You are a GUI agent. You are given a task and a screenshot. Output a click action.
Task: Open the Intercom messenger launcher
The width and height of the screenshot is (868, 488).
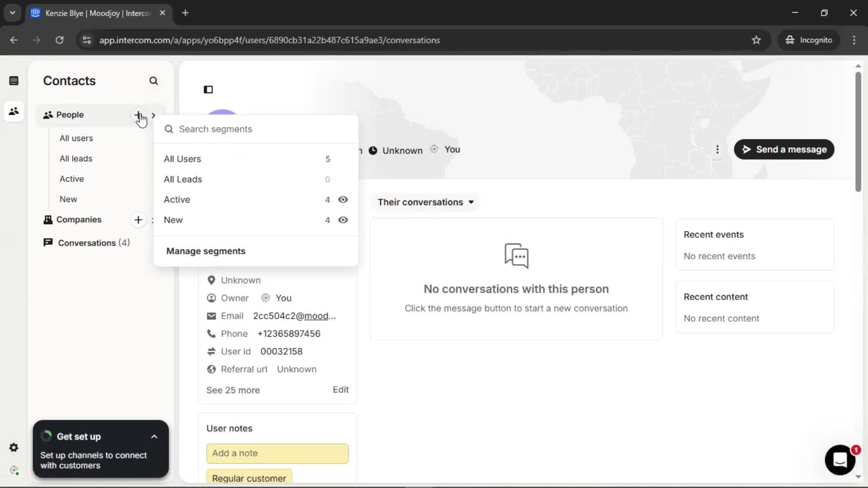point(840,460)
